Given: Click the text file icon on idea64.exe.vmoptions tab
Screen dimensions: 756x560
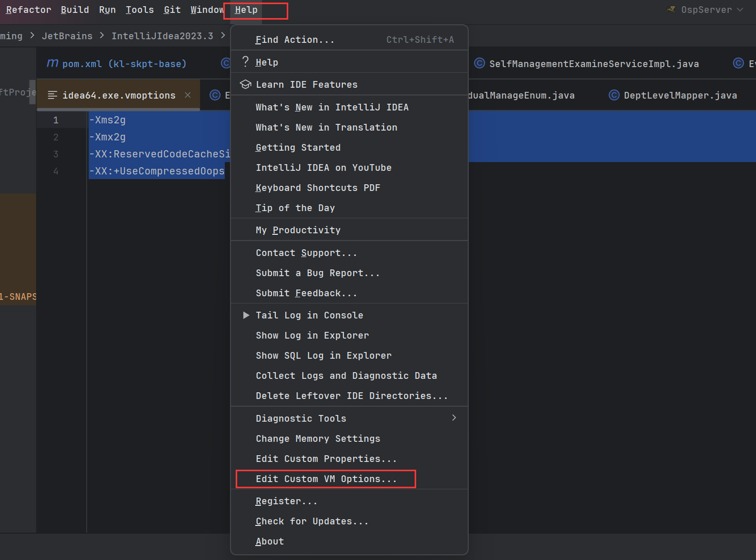Looking at the screenshot, I should tap(52, 95).
